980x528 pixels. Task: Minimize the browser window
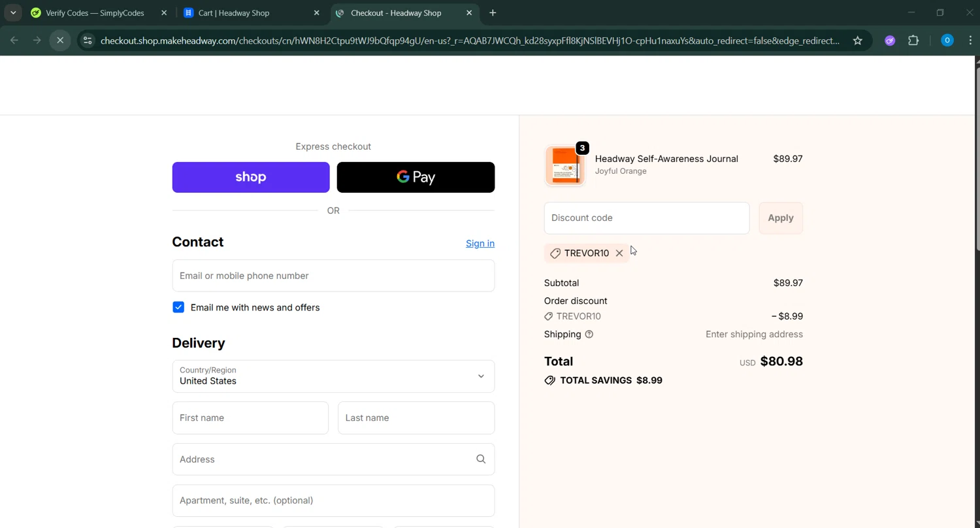[x=911, y=12]
